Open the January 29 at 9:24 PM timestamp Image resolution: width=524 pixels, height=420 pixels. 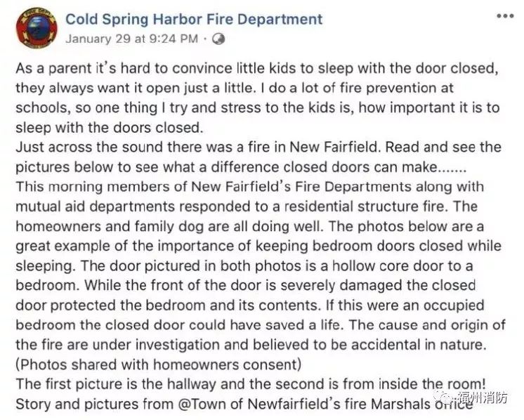[x=131, y=39]
